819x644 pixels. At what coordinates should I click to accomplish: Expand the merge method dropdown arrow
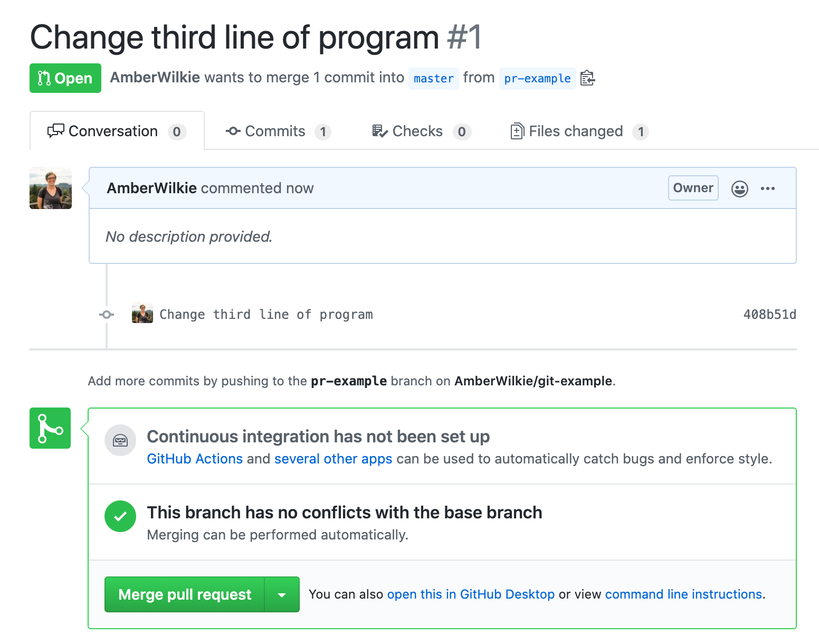pyautogui.click(x=282, y=595)
